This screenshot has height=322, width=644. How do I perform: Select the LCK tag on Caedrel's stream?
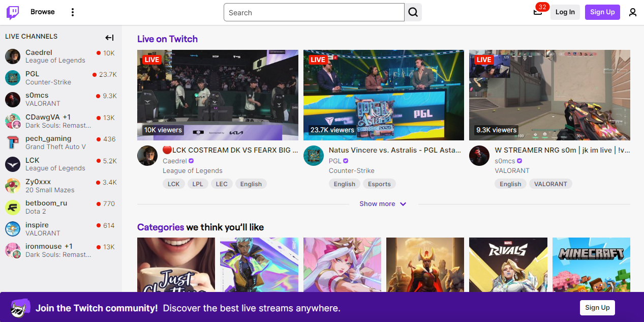174,184
